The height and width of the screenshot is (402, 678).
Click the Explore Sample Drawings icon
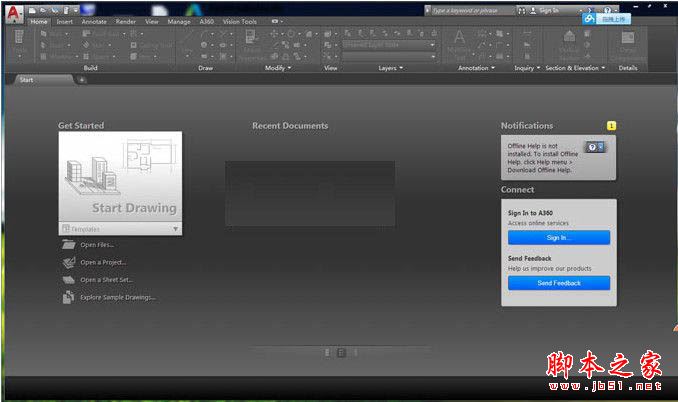[x=68, y=297]
